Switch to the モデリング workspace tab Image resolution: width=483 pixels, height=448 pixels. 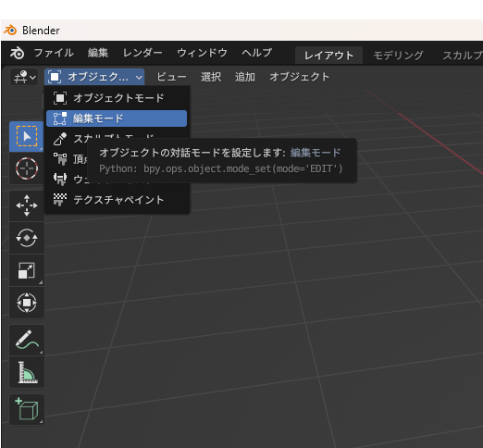398,56
